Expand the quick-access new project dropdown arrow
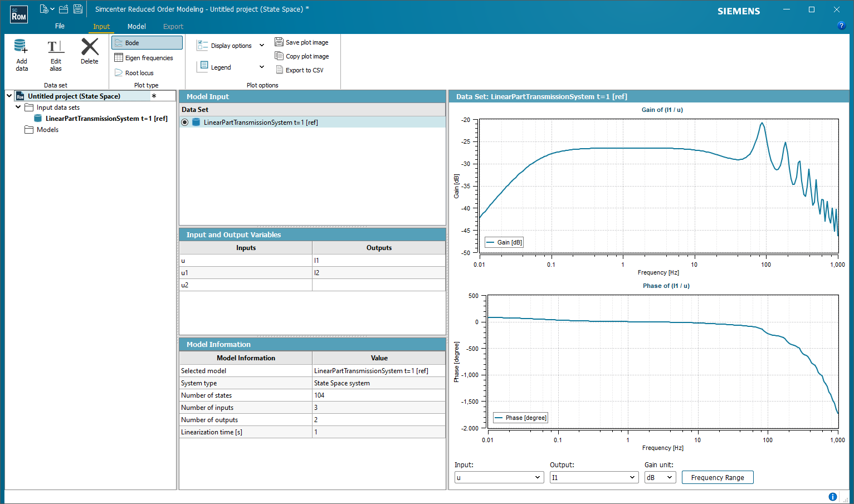This screenshot has height=504, width=854. tap(52, 9)
